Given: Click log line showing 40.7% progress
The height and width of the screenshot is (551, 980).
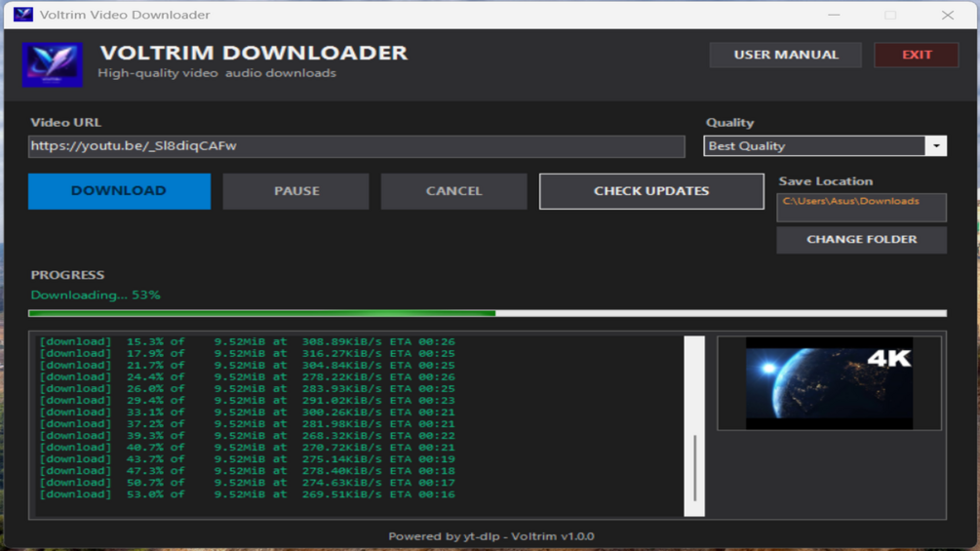Looking at the screenshot, I should (x=248, y=448).
